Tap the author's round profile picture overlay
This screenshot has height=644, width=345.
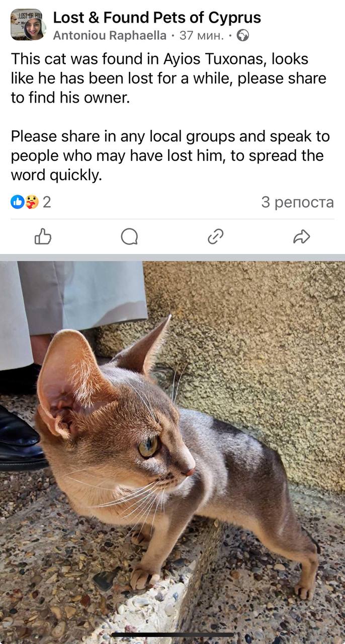(35, 30)
